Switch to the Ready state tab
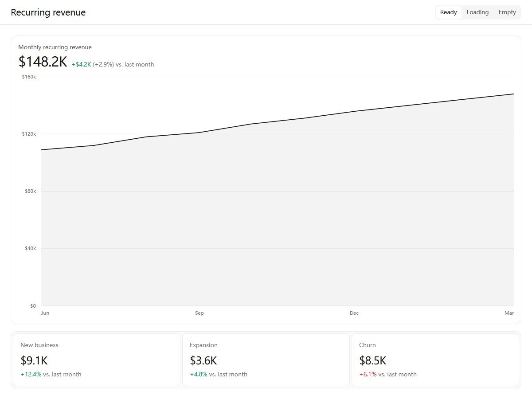The width and height of the screenshot is (532, 399). (448, 12)
